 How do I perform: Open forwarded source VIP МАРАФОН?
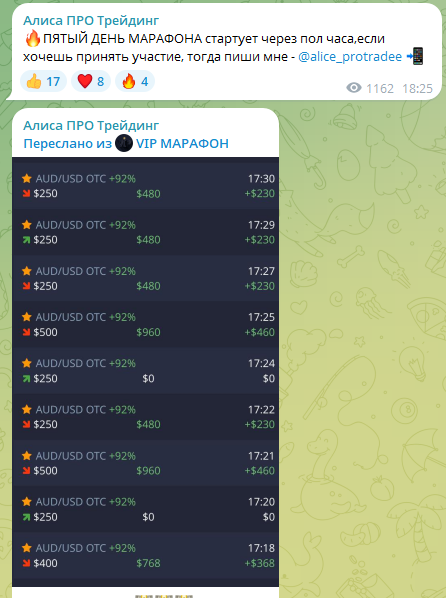click(x=182, y=143)
